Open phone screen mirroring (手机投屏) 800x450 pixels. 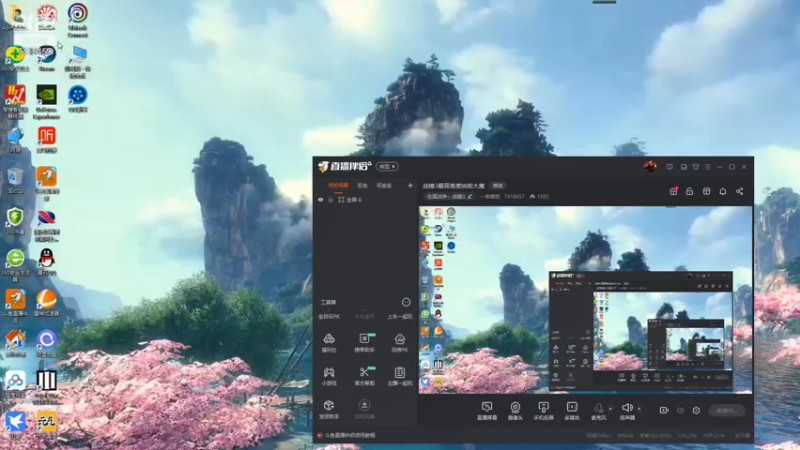pyautogui.click(x=543, y=411)
